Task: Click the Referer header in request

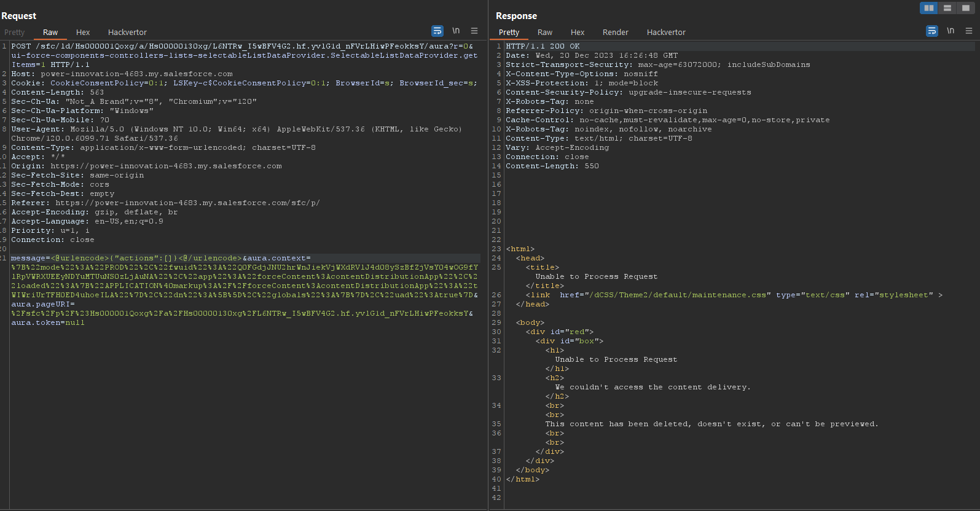Action: point(165,203)
